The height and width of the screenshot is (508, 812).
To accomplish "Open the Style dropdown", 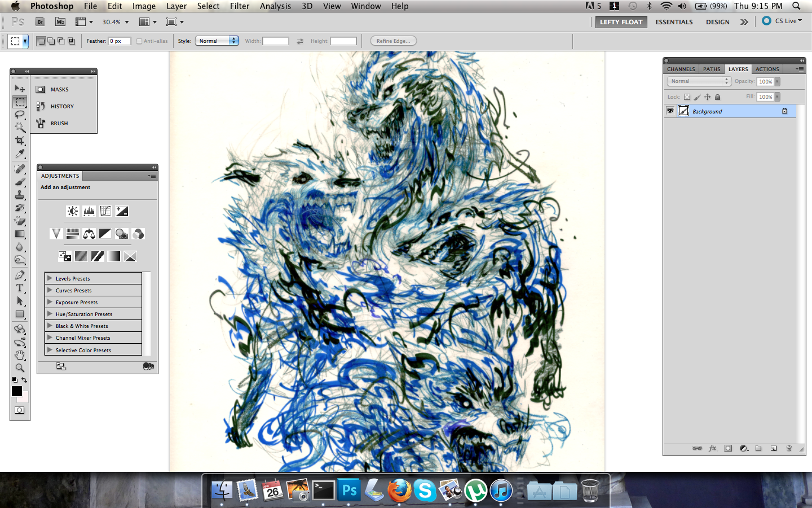I will coord(217,41).
